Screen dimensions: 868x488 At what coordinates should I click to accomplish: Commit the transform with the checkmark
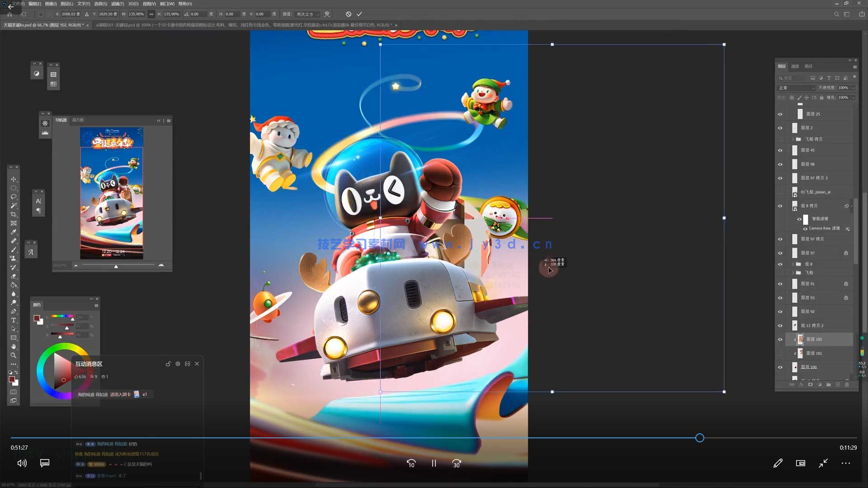(x=359, y=14)
